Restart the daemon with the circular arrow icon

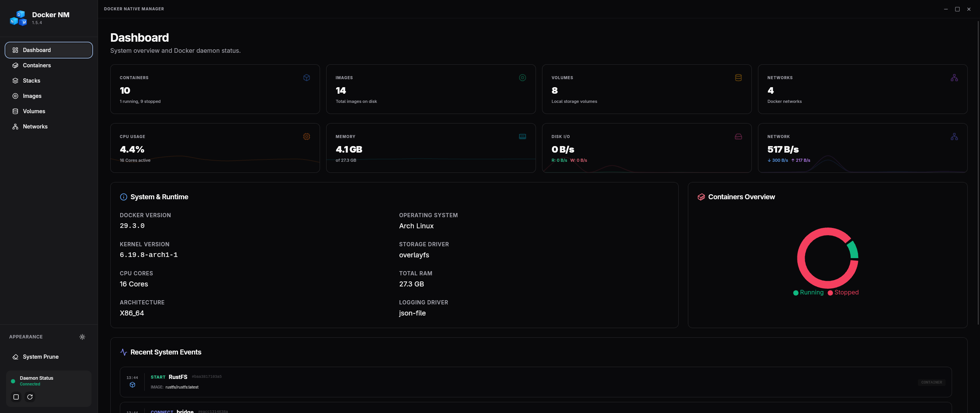[30, 397]
